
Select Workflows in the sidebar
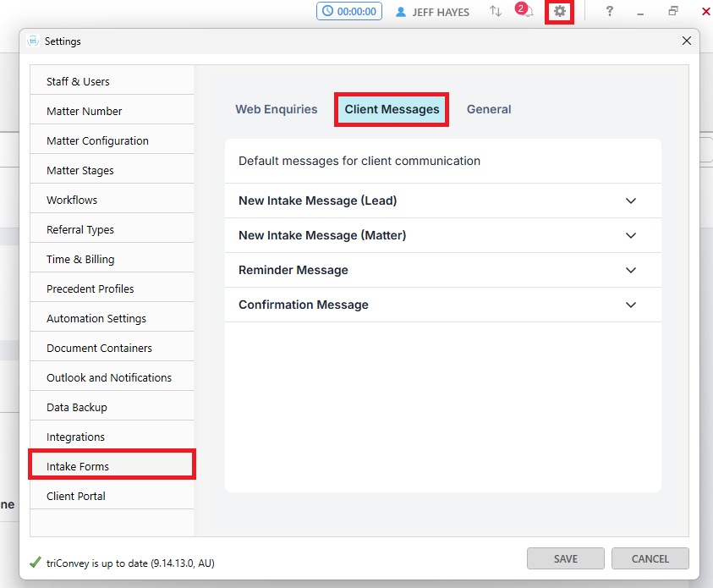point(112,200)
